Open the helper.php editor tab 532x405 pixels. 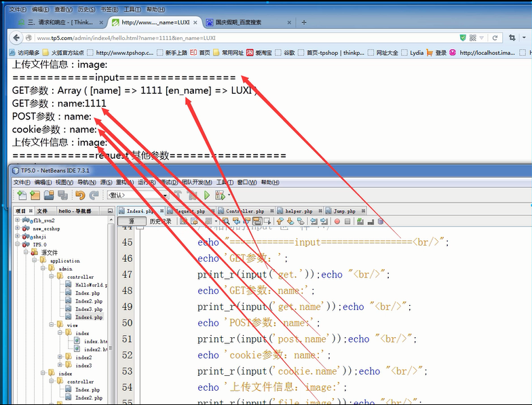[299, 211]
